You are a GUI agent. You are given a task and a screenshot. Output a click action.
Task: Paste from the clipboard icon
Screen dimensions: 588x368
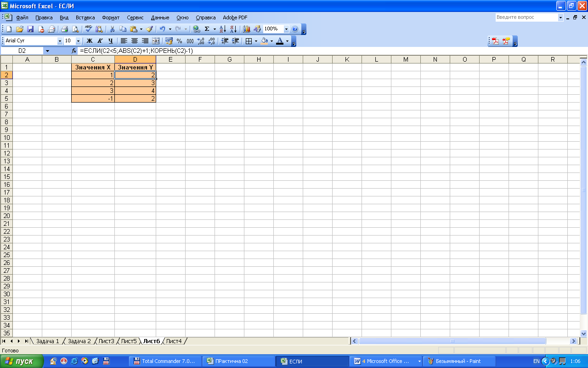pyautogui.click(x=133, y=29)
